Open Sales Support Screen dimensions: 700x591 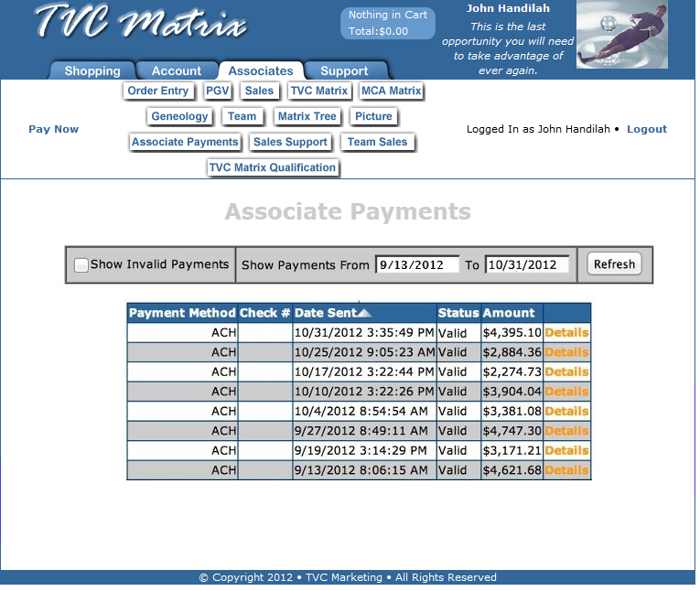tap(290, 142)
